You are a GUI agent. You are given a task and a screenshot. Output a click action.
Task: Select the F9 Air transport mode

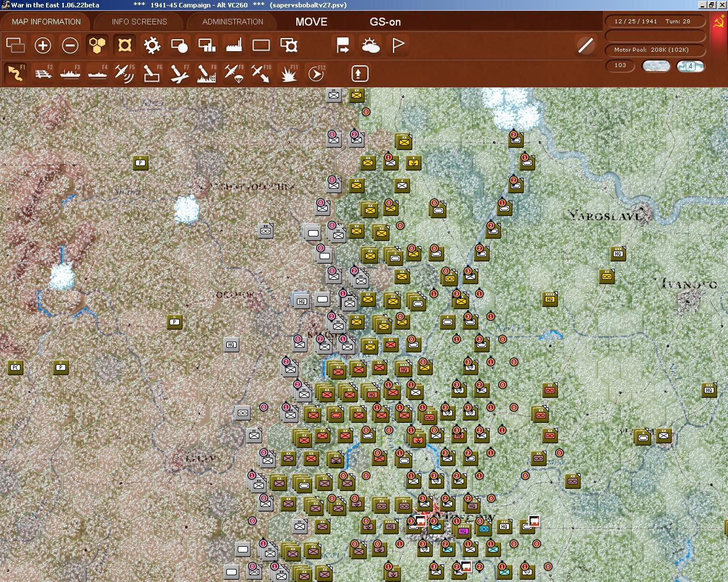[234, 73]
